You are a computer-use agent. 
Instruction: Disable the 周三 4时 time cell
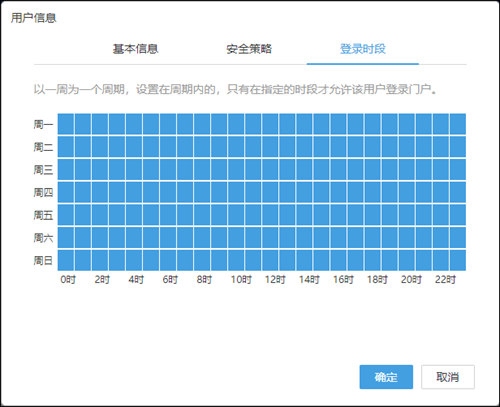(134, 169)
